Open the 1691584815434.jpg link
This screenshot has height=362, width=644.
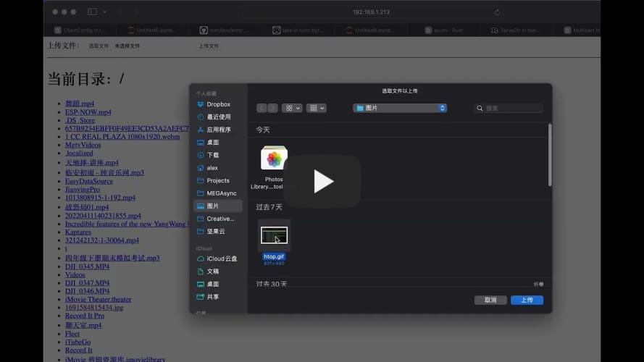click(94, 308)
